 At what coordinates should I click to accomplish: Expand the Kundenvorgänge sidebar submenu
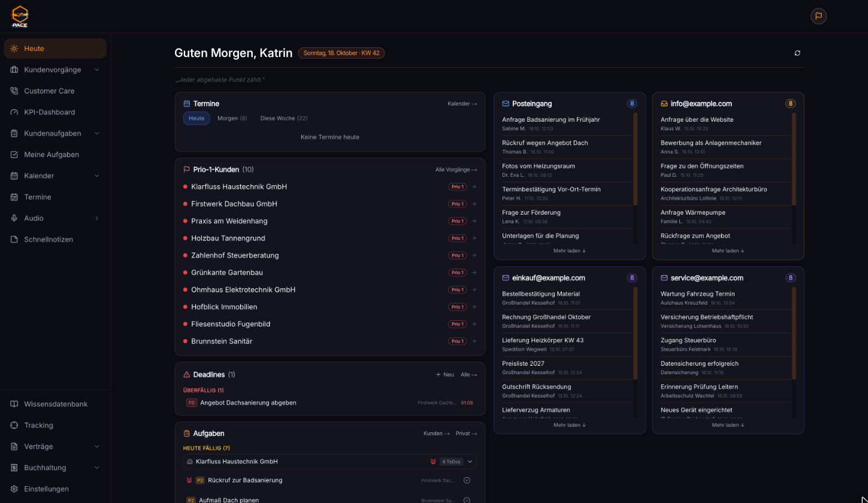click(x=97, y=70)
